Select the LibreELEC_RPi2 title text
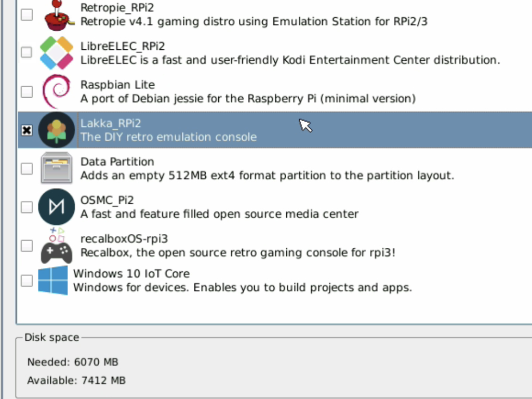The image size is (532, 399). click(x=123, y=46)
